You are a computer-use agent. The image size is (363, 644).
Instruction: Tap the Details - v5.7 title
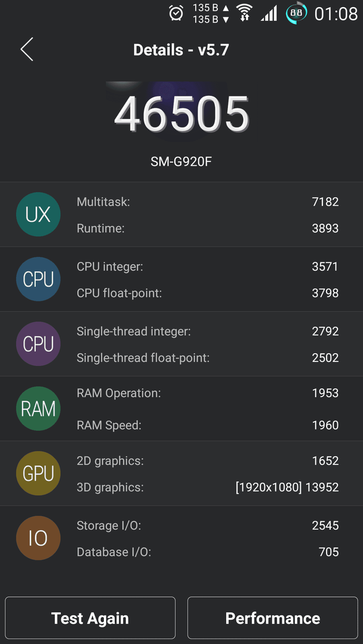181,50
